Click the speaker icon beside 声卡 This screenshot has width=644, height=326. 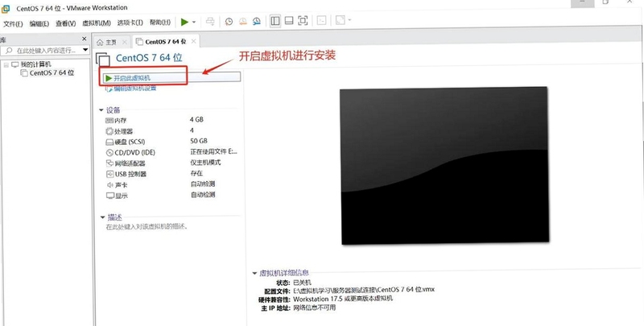click(109, 185)
